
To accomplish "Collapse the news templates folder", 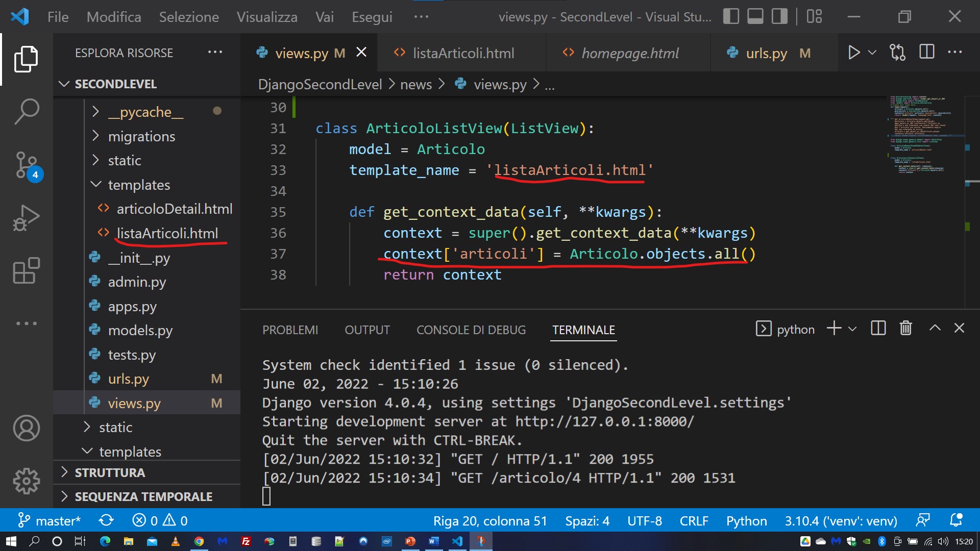I will [x=147, y=185].
